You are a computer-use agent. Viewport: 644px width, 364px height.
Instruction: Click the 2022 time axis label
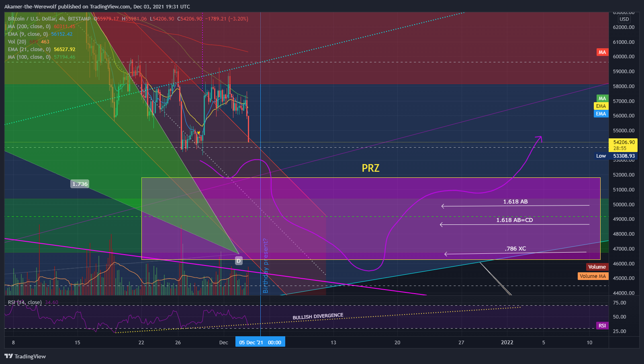click(507, 342)
